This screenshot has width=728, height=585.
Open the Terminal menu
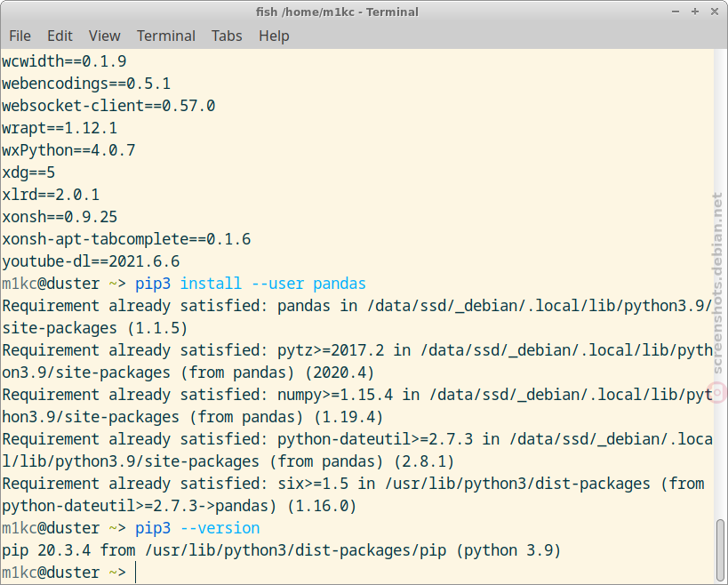[165, 36]
